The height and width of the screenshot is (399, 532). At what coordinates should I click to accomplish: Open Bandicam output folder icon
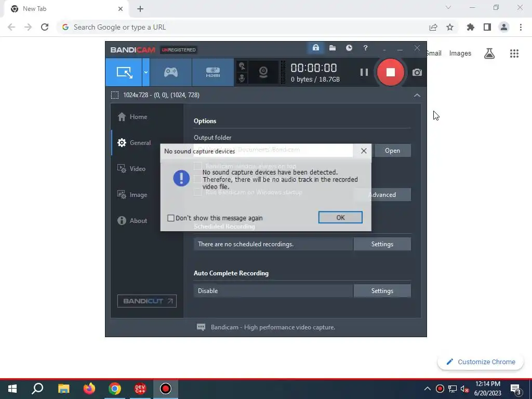(332, 48)
